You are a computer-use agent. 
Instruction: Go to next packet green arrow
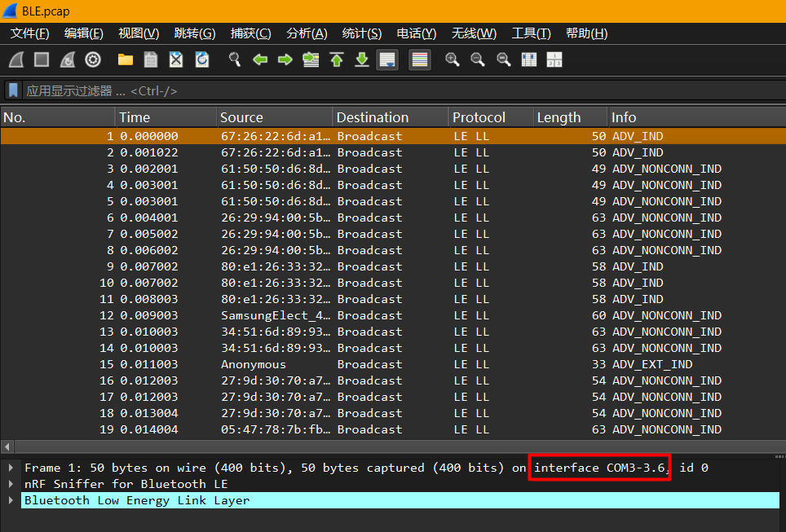[x=285, y=60]
